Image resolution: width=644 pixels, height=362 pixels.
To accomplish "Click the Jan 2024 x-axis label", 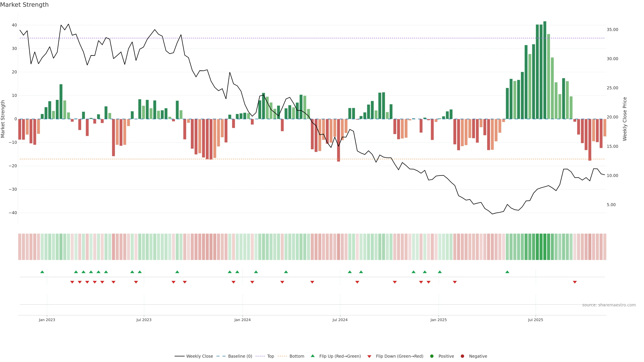I will (x=242, y=320).
